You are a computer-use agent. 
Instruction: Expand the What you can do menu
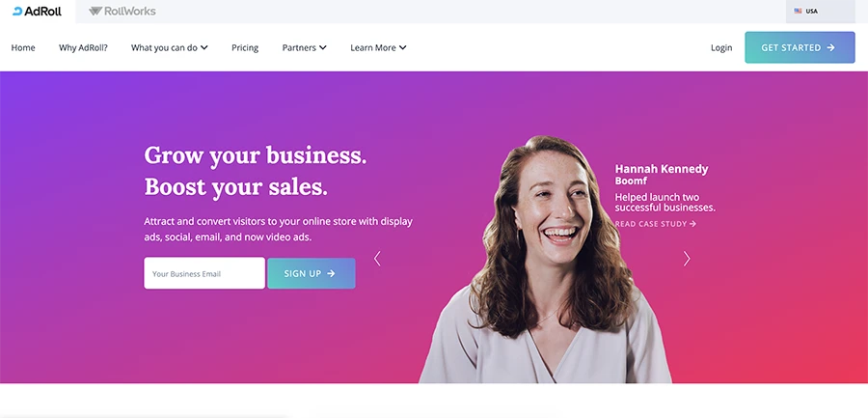(x=170, y=47)
